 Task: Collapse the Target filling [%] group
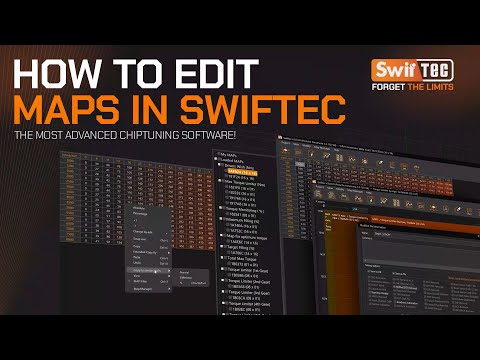click(221, 246)
